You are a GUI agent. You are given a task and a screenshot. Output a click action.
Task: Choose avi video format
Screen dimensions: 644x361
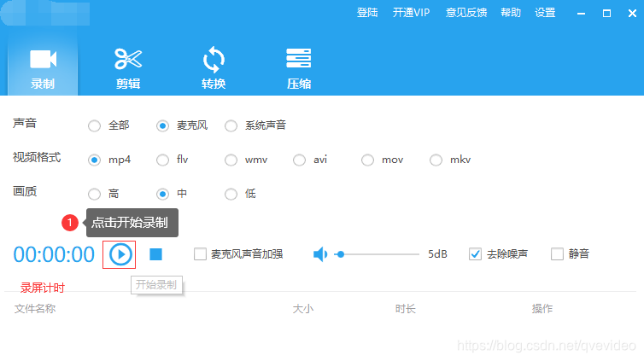[x=299, y=160]
